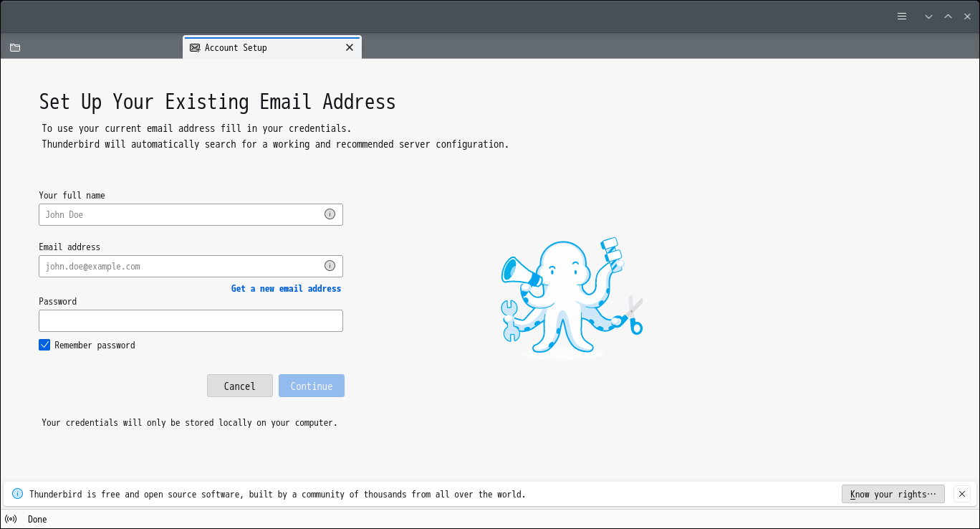Click the text about credentials stored locally

[x=189, y=423]
